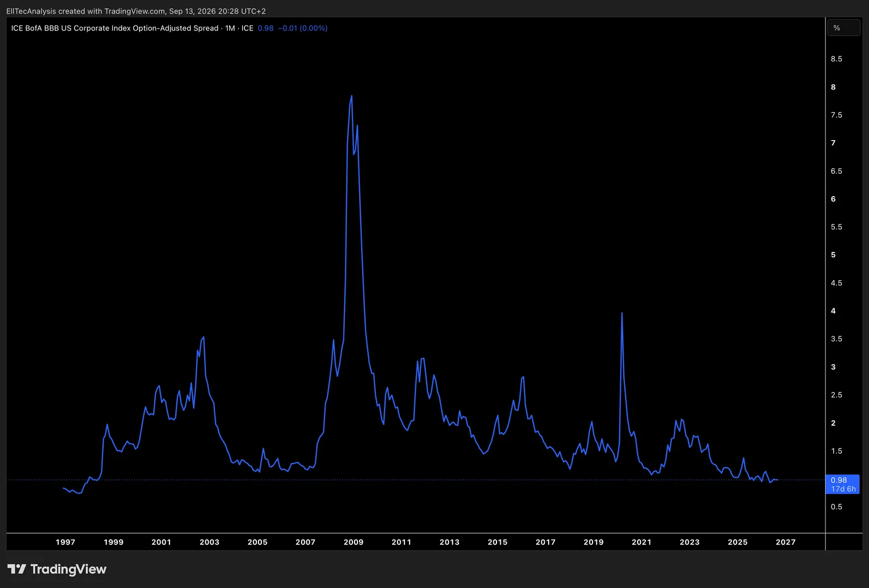Click the 2003 label on time axis

click(210, 542)
